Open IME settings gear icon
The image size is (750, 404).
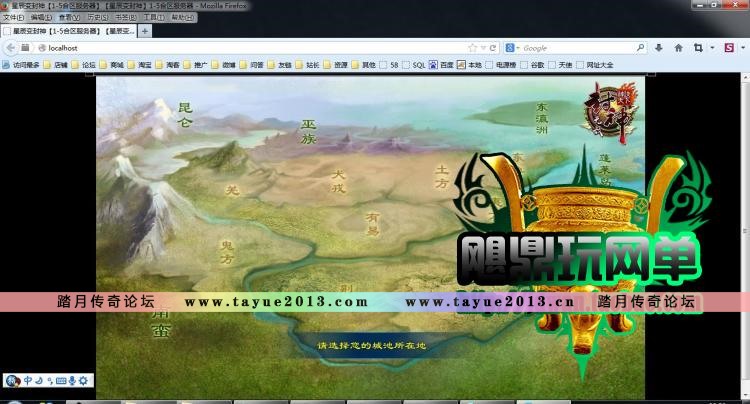(x=83, y=381)
